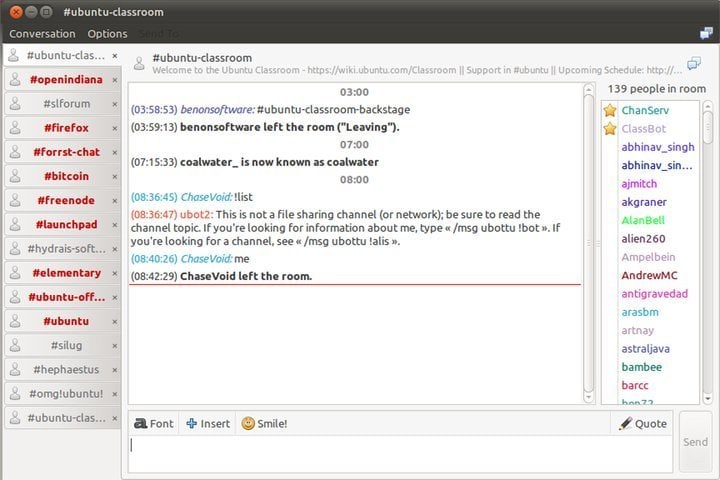Select abhinav_singh in the user list
The image size is (720, 480).
coord(658,147)
